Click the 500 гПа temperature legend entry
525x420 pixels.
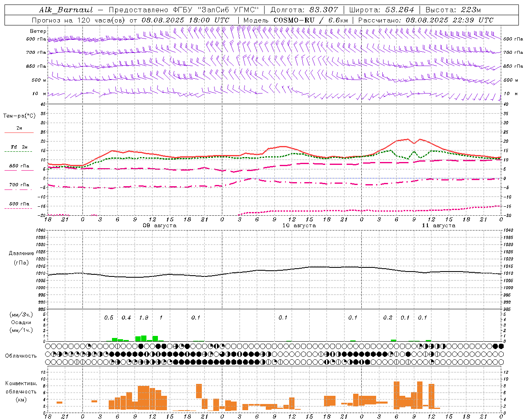coord(19,204)
